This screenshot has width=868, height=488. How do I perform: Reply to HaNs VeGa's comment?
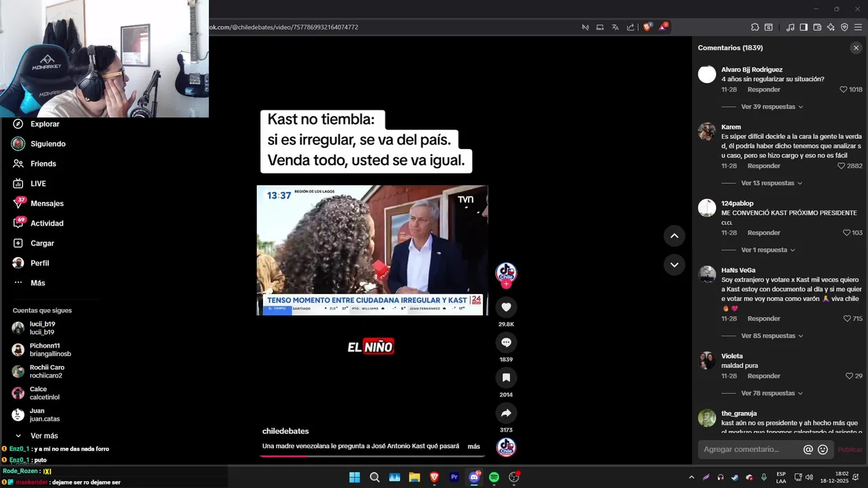[x=764, y=319]
